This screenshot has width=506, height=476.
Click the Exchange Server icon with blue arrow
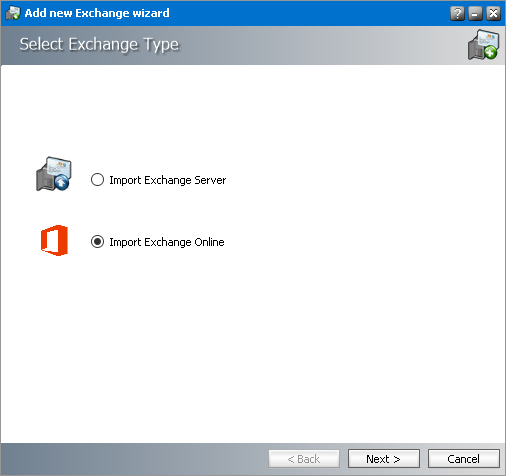point(54,174)
